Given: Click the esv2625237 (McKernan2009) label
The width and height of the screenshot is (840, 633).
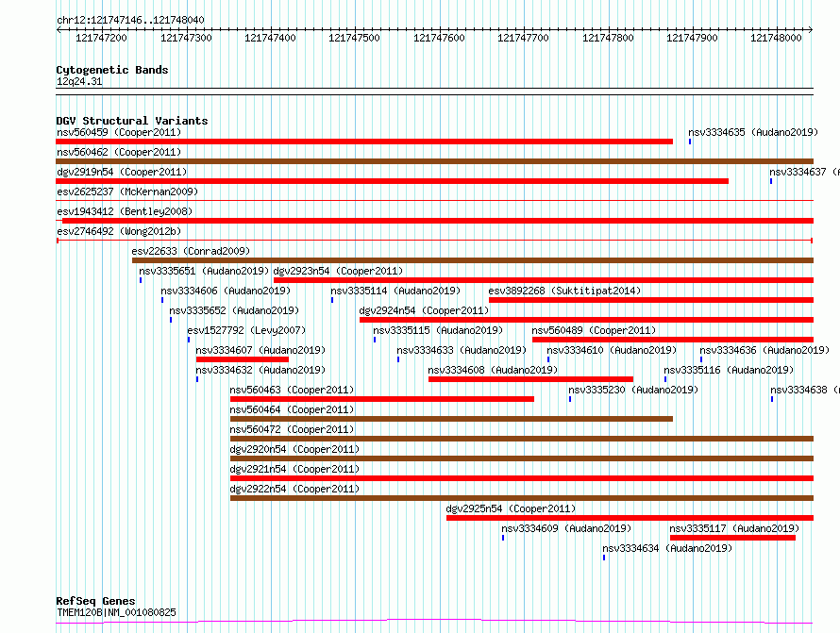Looking at the screenshot, I should (x=127, y=192).
